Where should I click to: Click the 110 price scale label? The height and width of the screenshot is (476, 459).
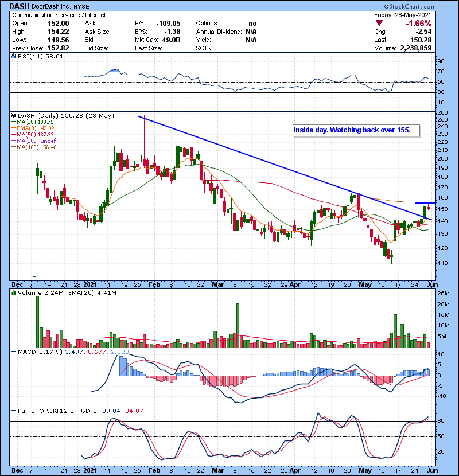pyautogui.click(x=442, y=263)
